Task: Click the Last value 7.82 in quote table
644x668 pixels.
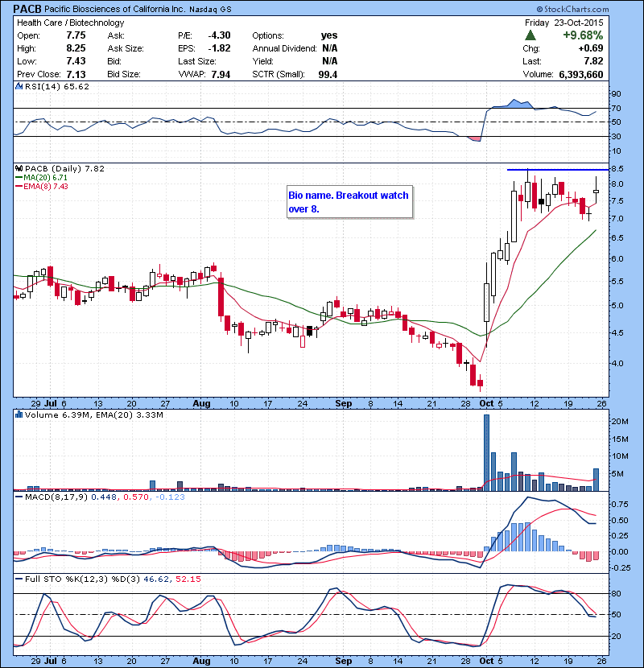Action: tap(593, 61)
